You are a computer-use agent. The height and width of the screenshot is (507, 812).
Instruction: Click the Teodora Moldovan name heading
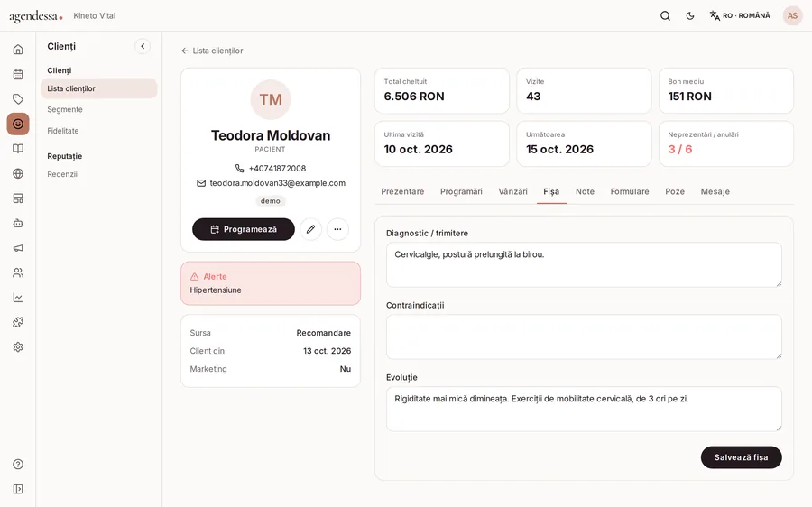pos(271,135)
